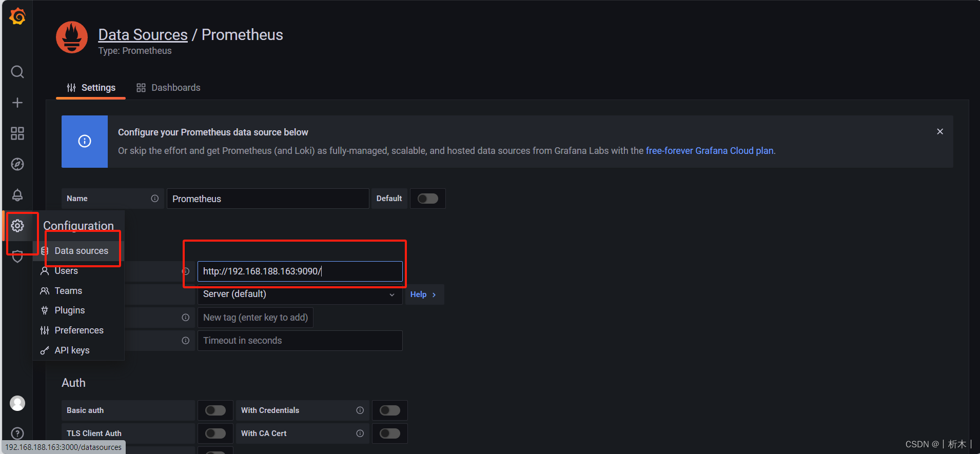The width and height of the screenshot is (980, 454).
Task: Select Preferences in Configuration menu
Action: click(x=79, y=330)
